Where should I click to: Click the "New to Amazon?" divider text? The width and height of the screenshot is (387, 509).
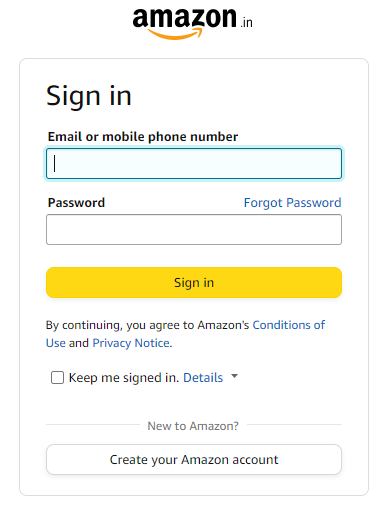click(193, 426)
